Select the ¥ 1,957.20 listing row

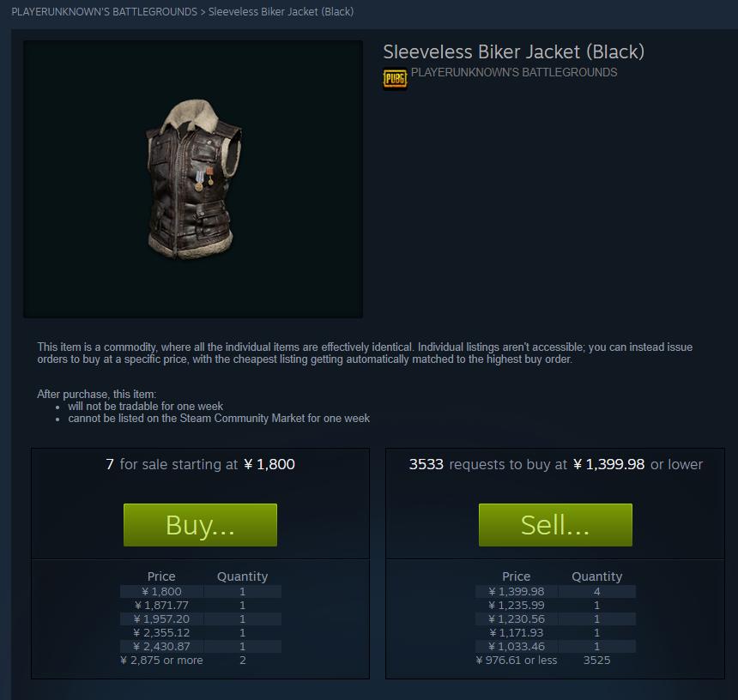201,619
